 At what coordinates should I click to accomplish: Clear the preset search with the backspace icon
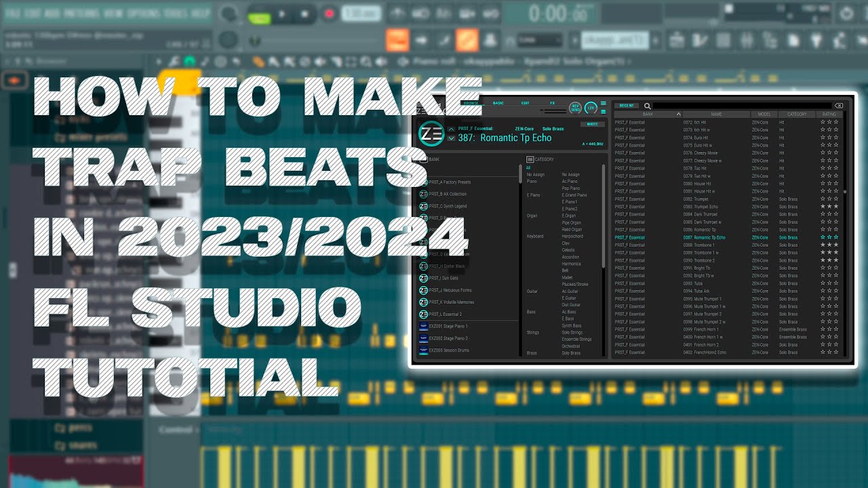(x=838, y=106)
